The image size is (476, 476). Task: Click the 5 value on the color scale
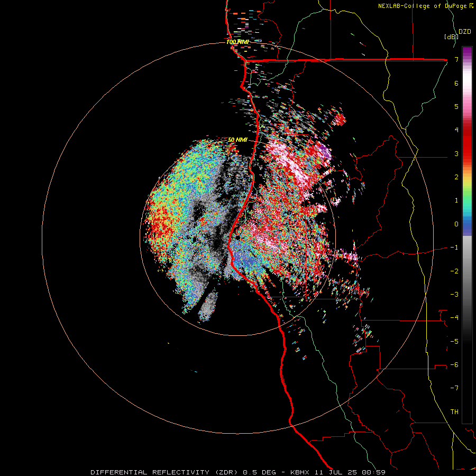tap(456, 106)
